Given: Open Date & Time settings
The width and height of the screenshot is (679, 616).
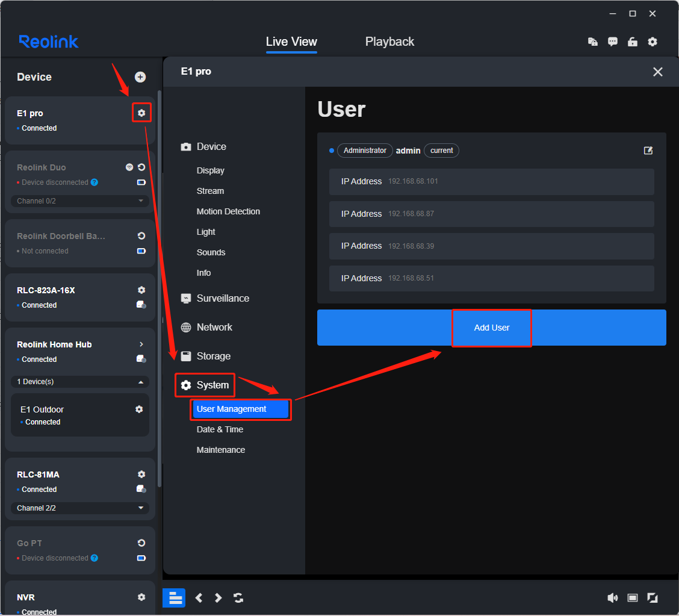Looking at the screenshot, I should click(220, 430).
